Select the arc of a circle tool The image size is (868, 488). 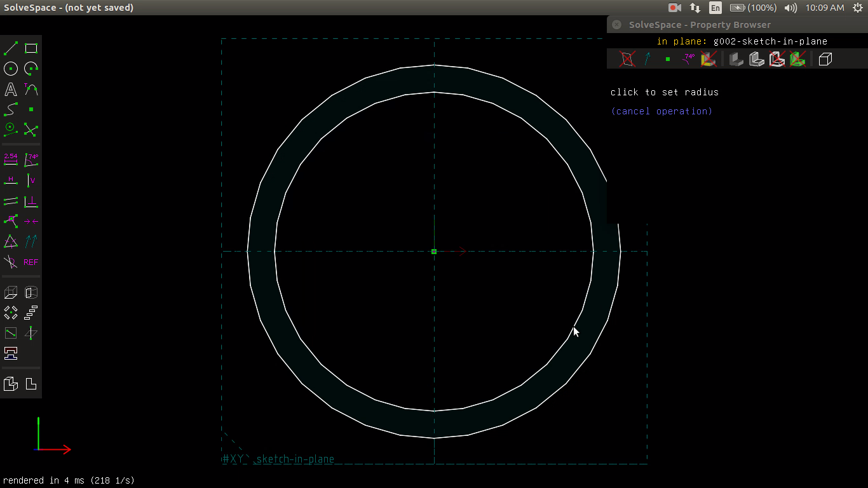tap(31, 69)
